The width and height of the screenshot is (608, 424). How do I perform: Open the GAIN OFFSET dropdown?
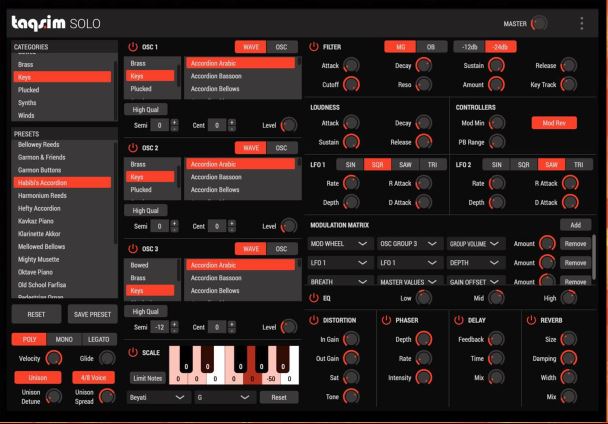(476, 282)
